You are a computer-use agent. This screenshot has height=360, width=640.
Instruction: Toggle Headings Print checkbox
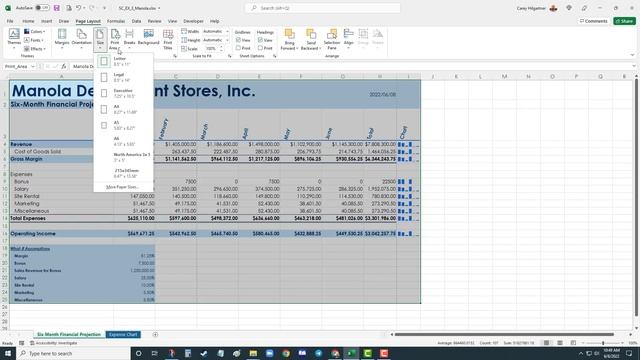[260, 48]
